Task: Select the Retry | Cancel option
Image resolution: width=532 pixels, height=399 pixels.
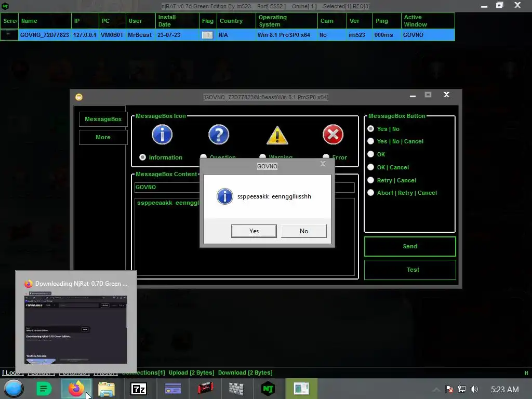Action: [370, 180]
